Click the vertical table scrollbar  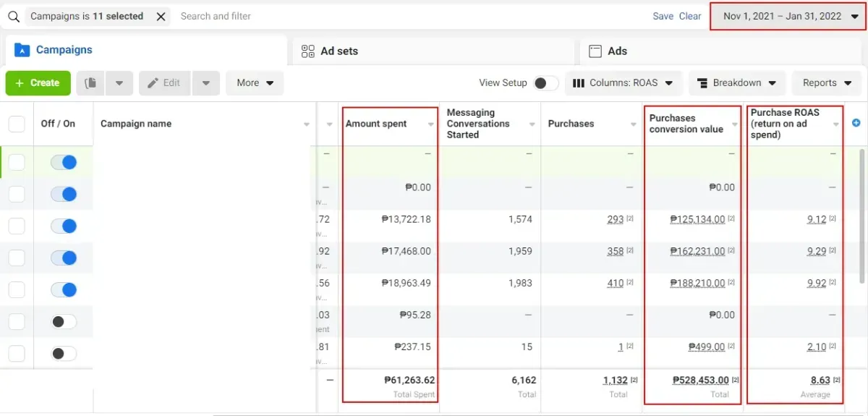[860, 216]
